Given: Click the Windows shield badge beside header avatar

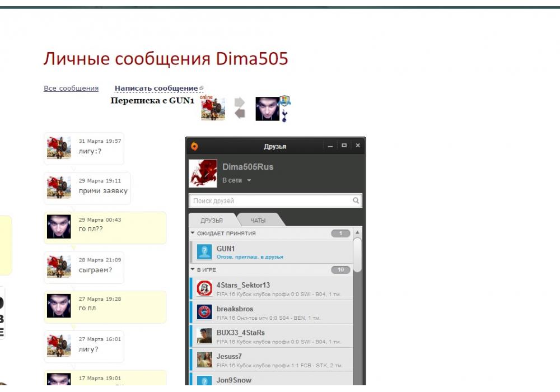Looking at the screenshot, I should [x=284, y=101].
